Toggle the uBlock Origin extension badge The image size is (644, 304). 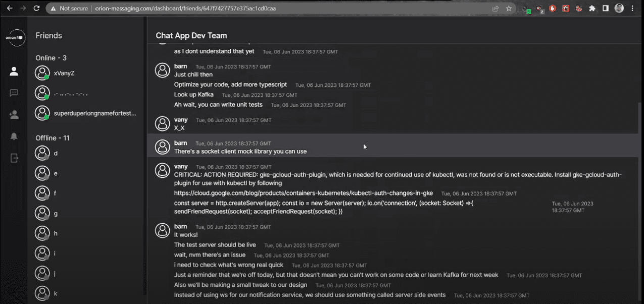coord(539,8)
